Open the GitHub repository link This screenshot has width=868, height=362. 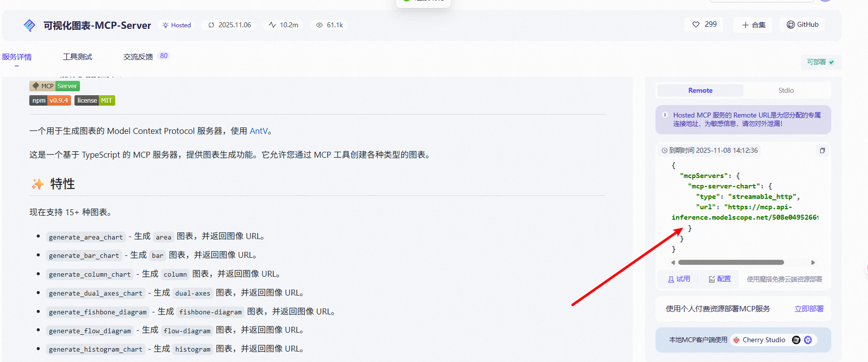tap(802, 24)
